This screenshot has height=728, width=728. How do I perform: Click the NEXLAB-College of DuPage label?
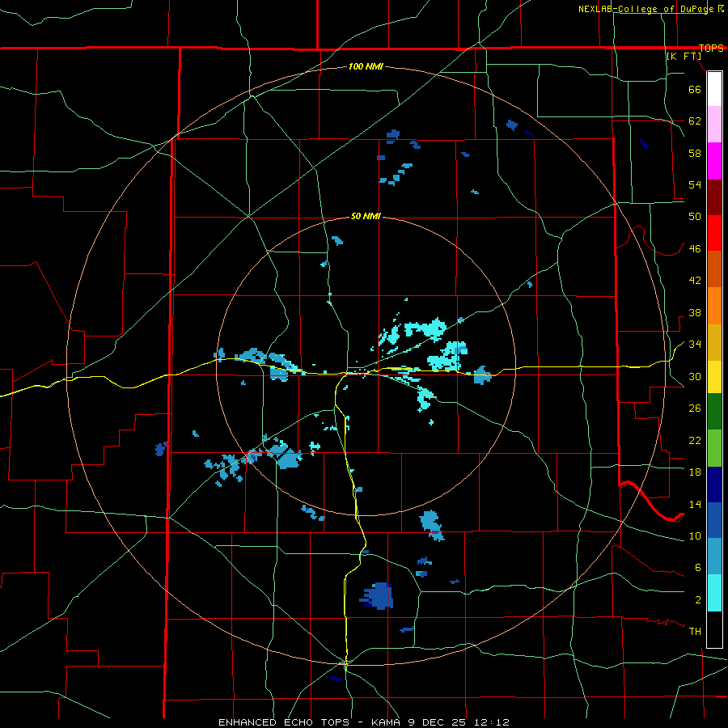(x=645, y=9)
